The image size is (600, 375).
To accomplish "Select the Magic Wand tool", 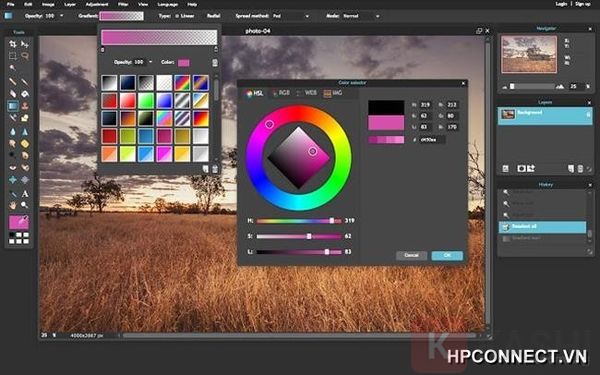I will point(13,68).
